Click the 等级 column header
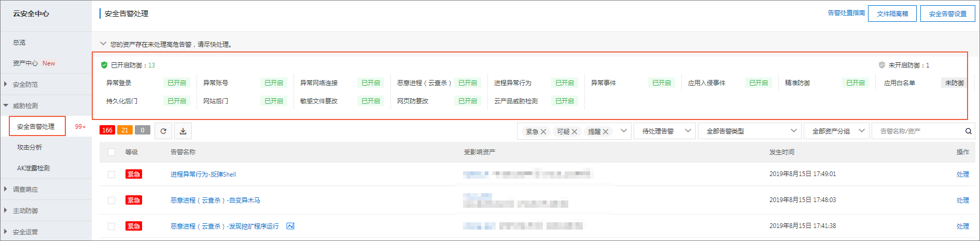This screenshot has width=980, height=241. 131,152
